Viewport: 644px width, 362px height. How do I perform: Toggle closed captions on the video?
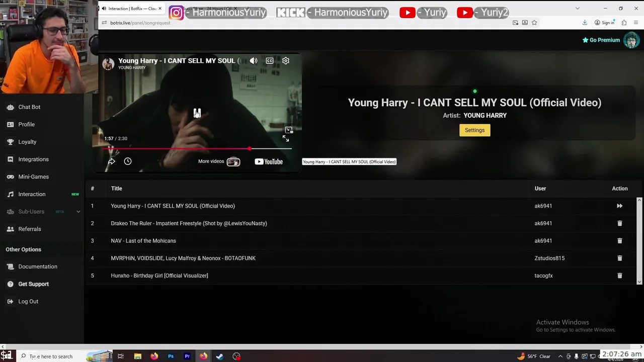pos(270,61)
